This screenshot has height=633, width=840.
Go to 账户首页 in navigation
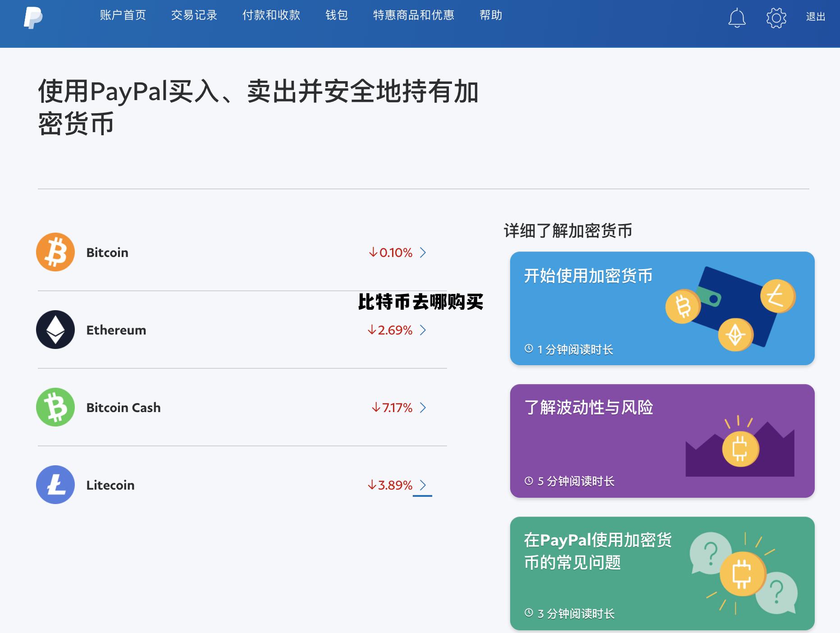click(x=123, y=15)
